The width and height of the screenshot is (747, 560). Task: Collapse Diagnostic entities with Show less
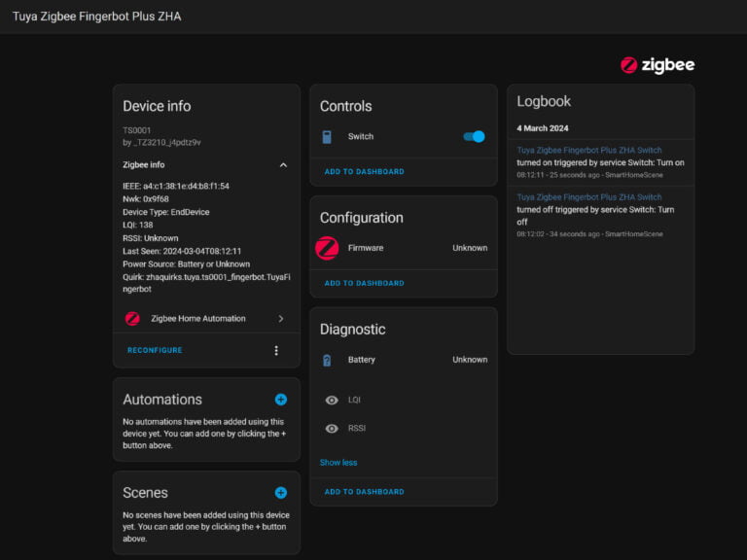[x=338, y=463]
